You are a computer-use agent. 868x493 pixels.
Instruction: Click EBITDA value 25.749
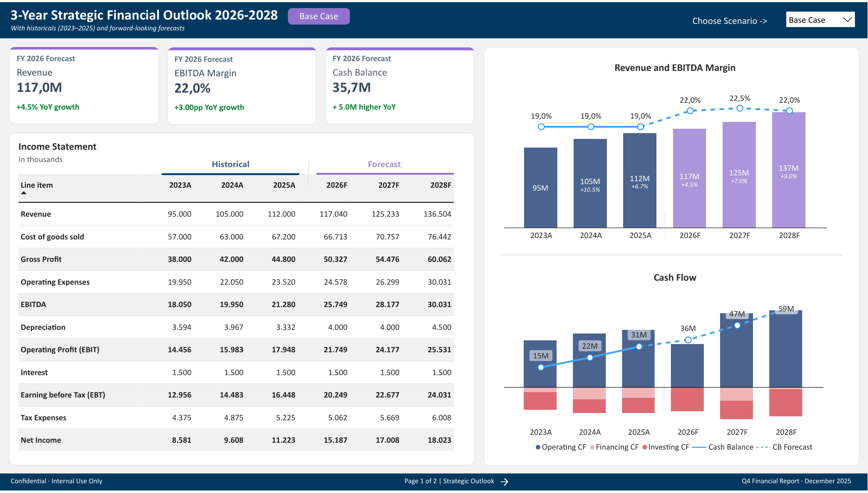pos(335,305)
